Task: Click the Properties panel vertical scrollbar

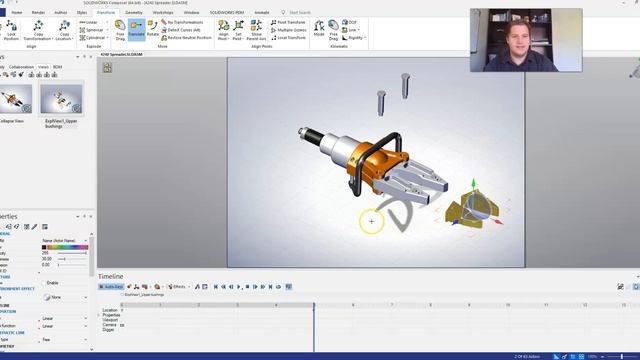Action: pyautogui.click(x=91, y=257)
